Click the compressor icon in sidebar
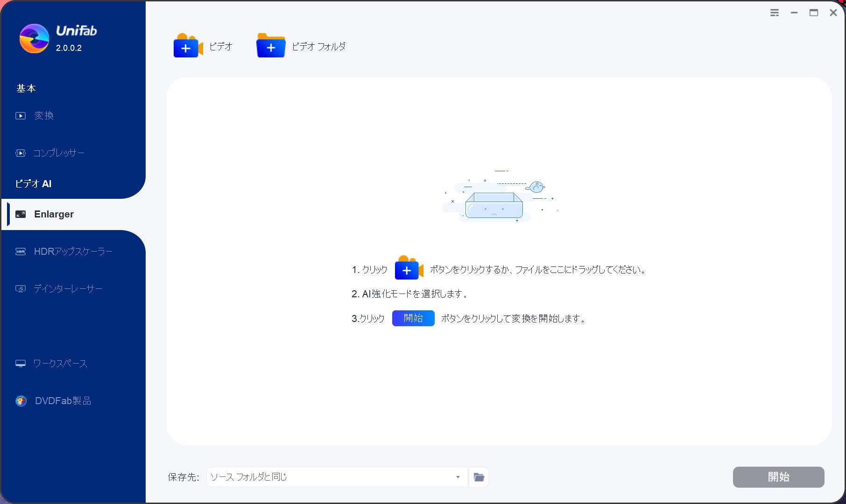 21,153
